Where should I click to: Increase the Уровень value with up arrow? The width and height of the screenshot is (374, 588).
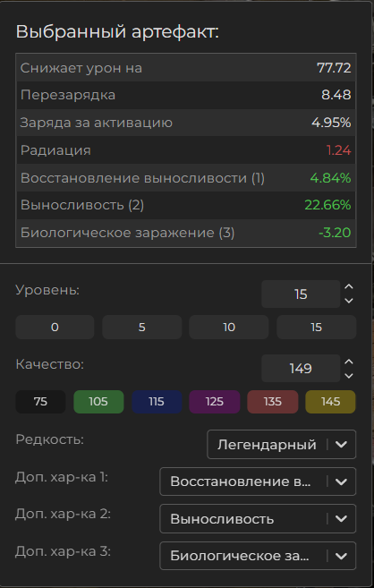point(349,287)
